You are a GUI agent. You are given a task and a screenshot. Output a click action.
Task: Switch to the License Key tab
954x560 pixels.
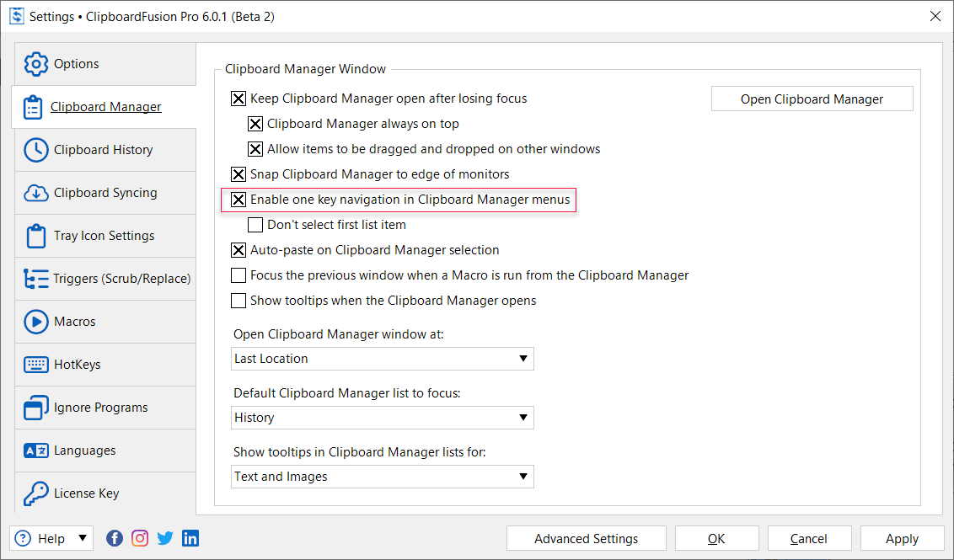[86, 493]
